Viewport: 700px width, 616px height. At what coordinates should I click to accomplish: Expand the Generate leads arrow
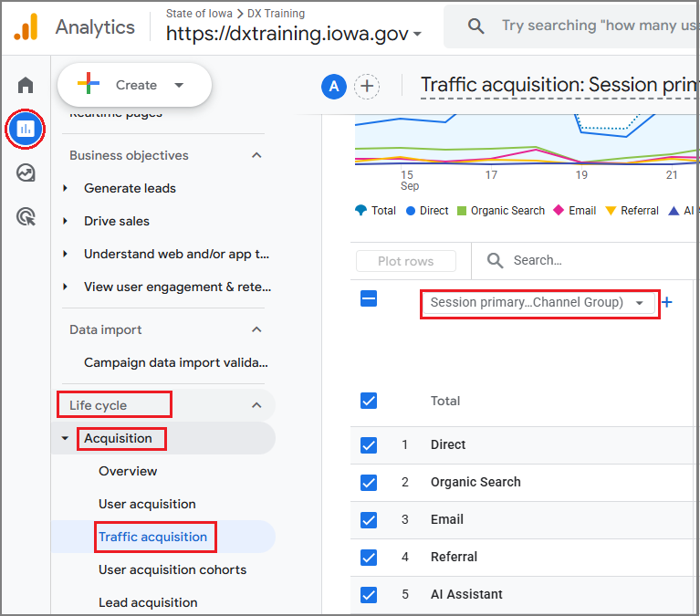[x=65, y=188]
